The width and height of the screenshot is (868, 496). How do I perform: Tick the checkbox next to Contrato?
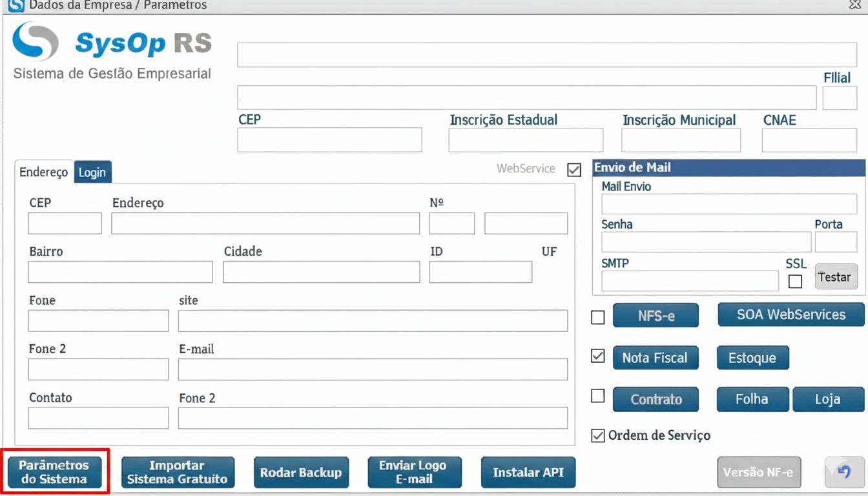point(598,396)
